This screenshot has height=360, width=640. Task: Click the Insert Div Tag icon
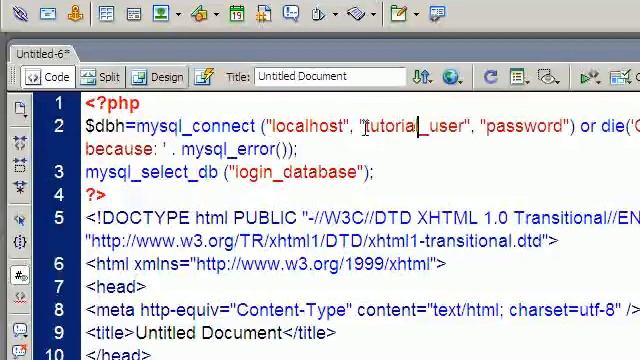point(133,14)
